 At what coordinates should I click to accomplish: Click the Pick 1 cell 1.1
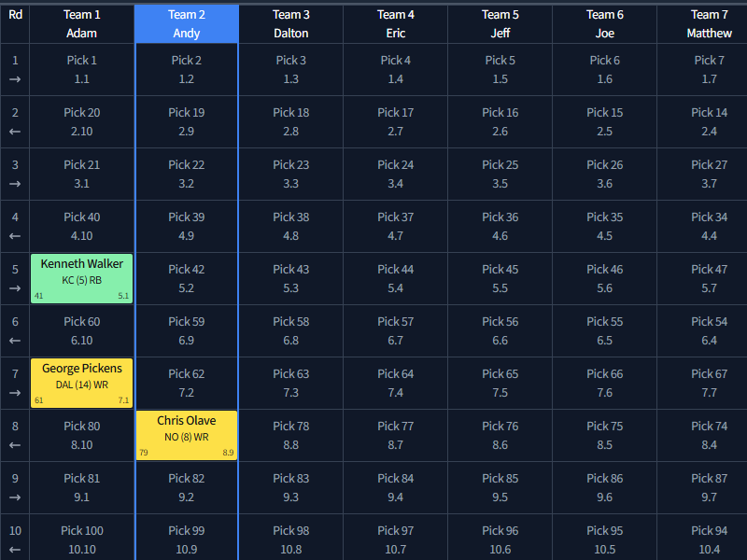82,69
